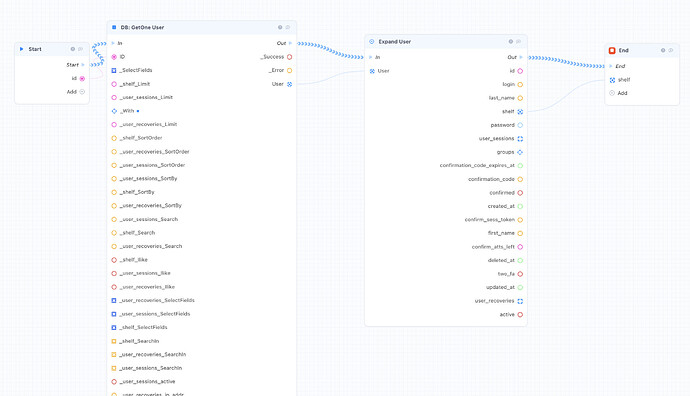Select the User input port of Expand User
The width and height of the screenshot is (690, 396).
(372, 71)
